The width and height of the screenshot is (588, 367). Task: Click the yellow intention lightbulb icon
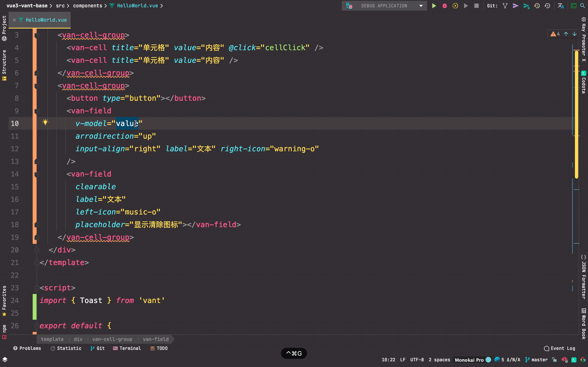click(x=45, y=122)
